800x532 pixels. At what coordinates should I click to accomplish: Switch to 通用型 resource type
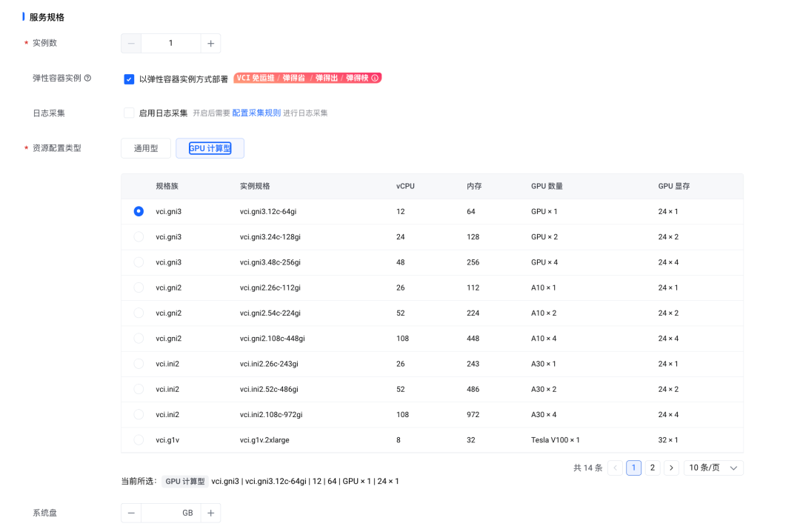click(x=146, y=148)
